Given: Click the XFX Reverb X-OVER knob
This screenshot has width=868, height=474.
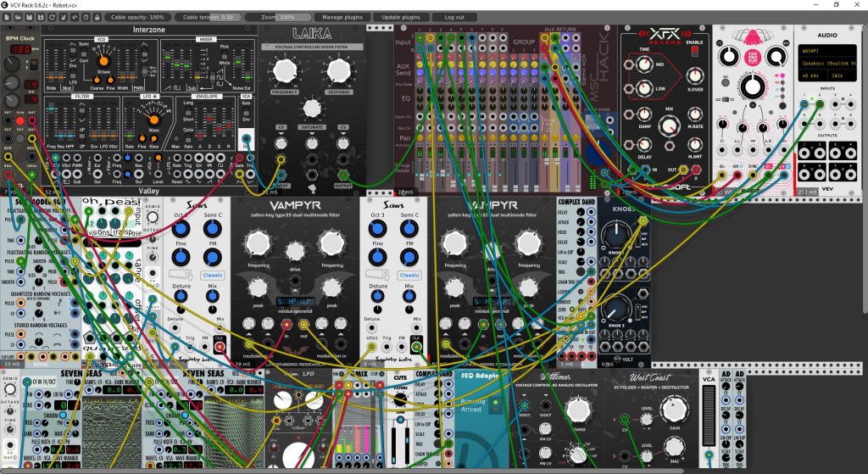Looking at the screenshot, I should point(695,75).
